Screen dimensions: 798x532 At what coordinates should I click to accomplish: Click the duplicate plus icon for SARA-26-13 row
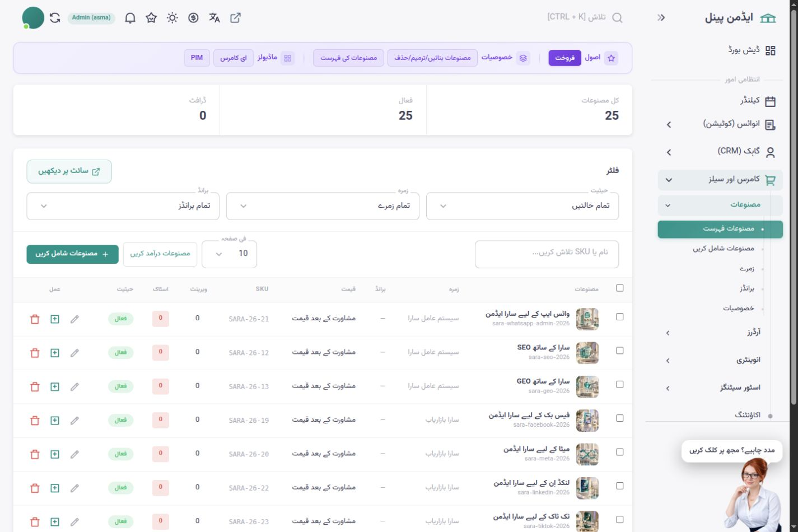55,386
